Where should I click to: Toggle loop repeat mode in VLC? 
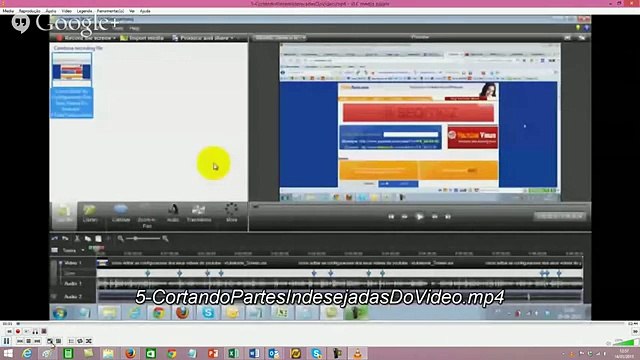80,341
